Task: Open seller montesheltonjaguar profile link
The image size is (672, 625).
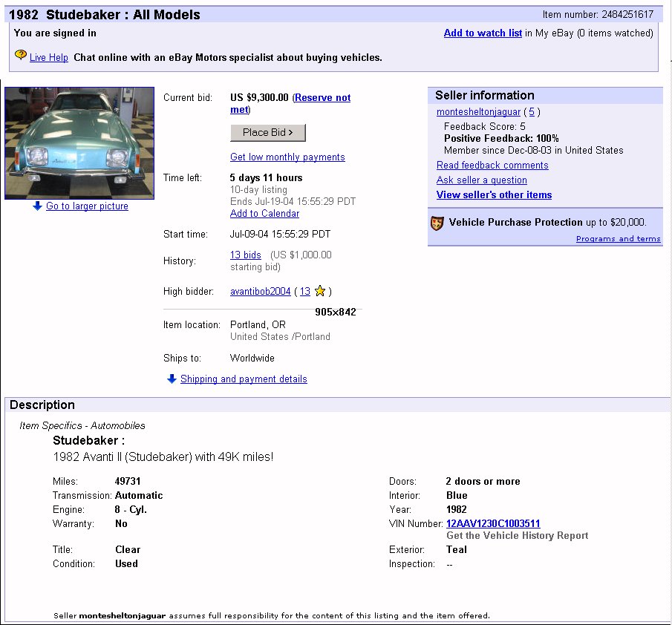Action: coord(478,112)
